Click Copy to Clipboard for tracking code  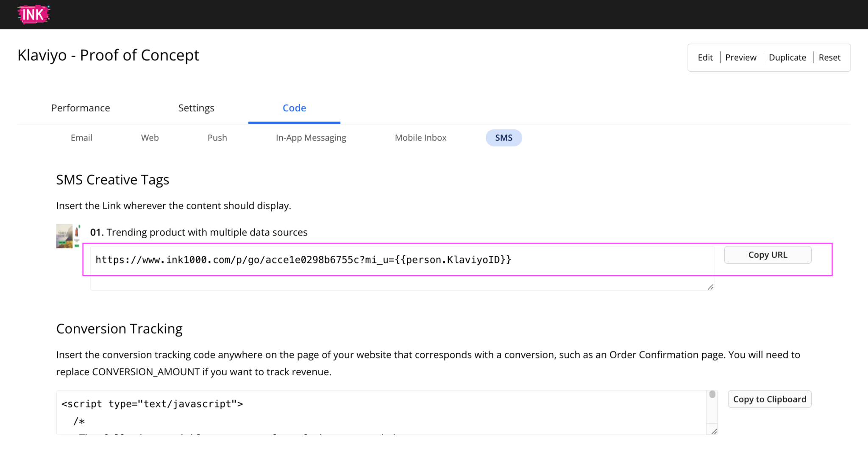(x=770, y=399)
